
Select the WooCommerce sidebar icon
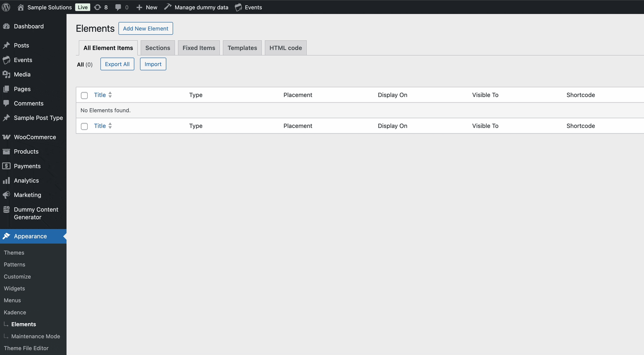click(x=7, y=137)
